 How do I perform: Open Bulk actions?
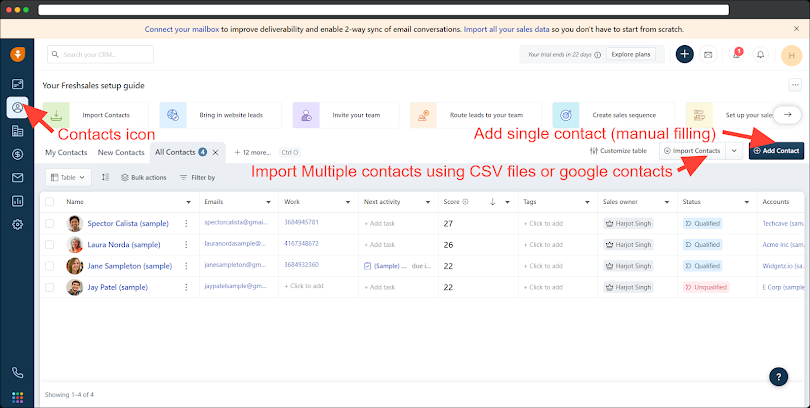coord(144,177)
